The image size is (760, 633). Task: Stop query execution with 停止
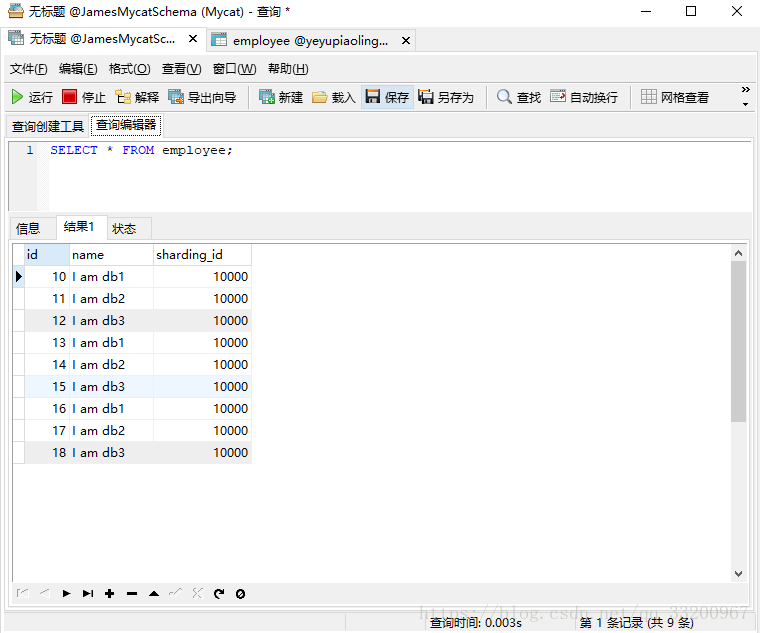click(84, 97)
